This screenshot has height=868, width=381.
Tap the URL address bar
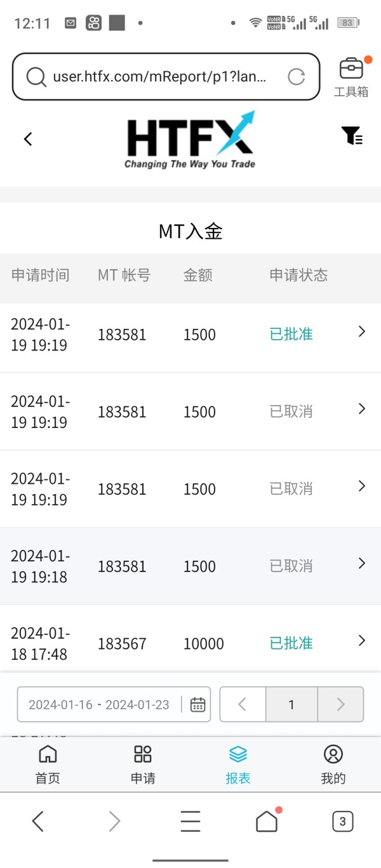tap(159, 77)
